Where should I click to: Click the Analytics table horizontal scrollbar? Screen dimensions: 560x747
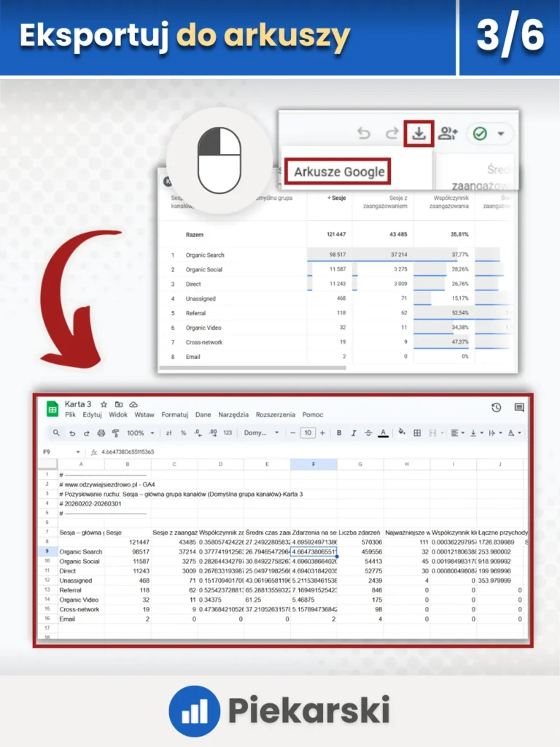click(252, 368)
